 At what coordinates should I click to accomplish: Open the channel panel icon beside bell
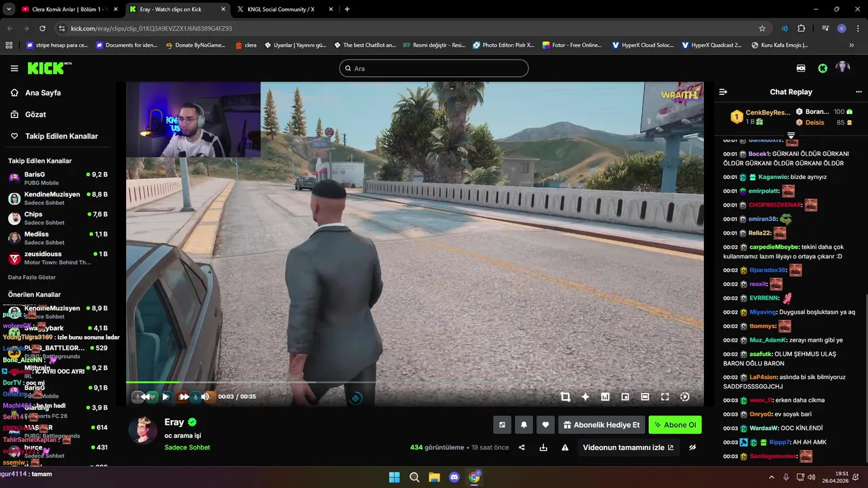pyautogui.click(x=502, y=425)
